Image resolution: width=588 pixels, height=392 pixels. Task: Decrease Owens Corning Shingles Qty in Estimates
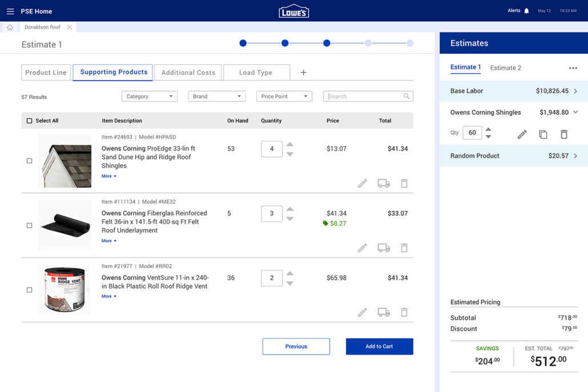click(x=488, y=136)
